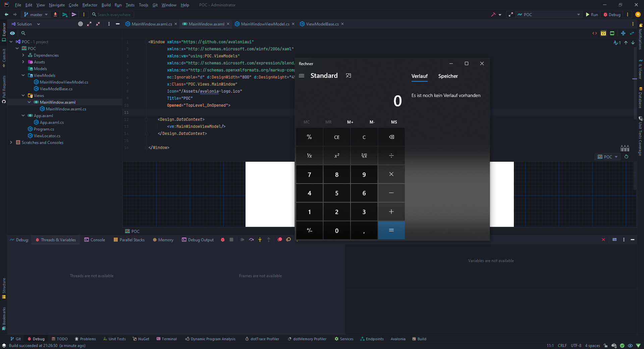Open the Refactor menu
Screen dimensions: 644x349
(90, 5)
